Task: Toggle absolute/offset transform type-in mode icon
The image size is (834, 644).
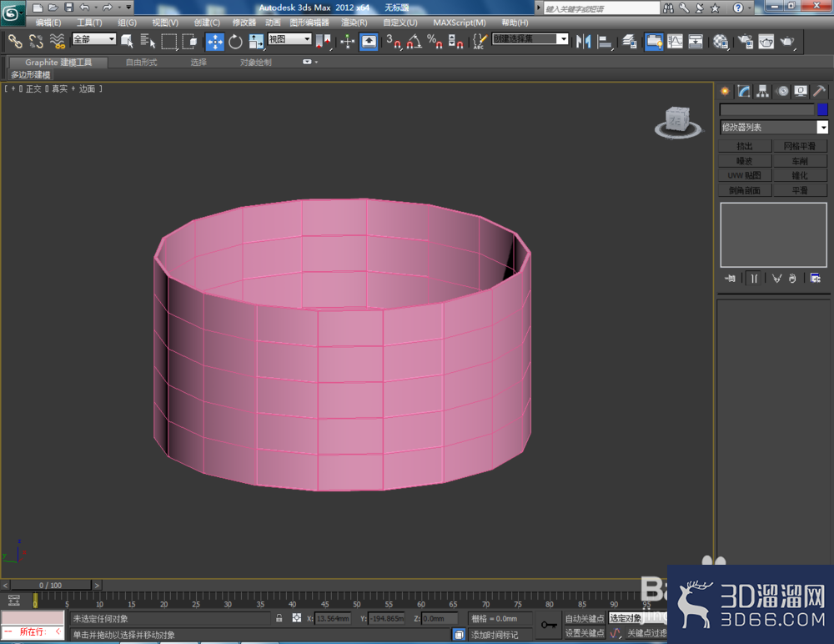Action: pos(297,618)
